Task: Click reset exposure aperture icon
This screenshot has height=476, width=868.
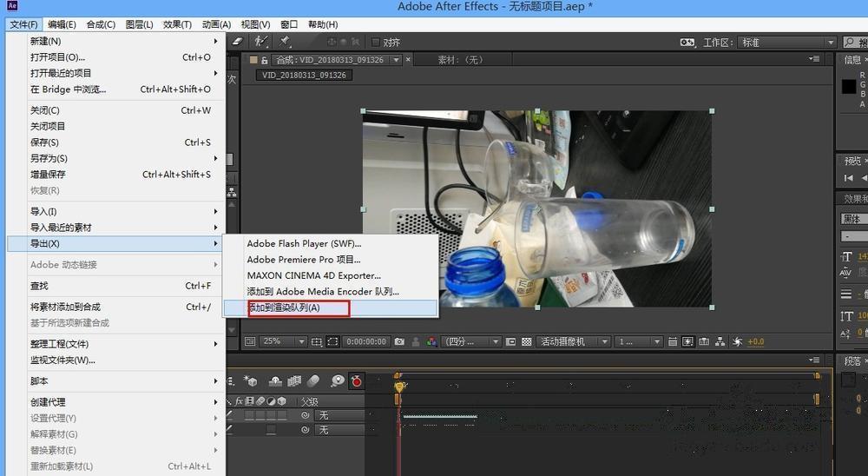Action: pos(737,342)
